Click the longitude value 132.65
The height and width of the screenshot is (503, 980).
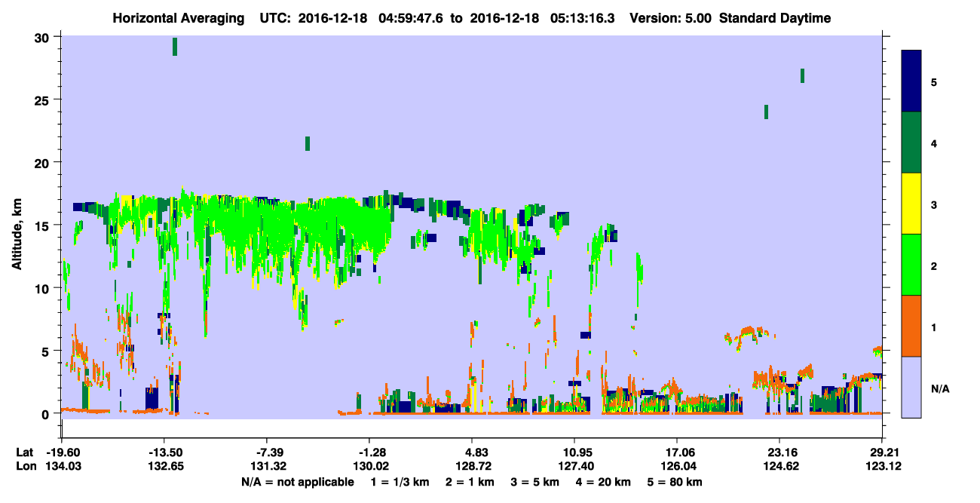coord(164,466)
